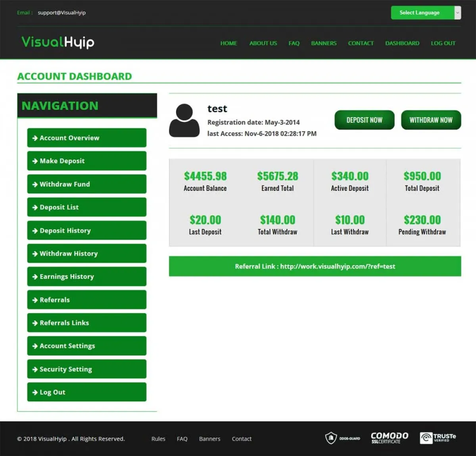
Task: Open Banners footer link
Action: coord(209,439)
